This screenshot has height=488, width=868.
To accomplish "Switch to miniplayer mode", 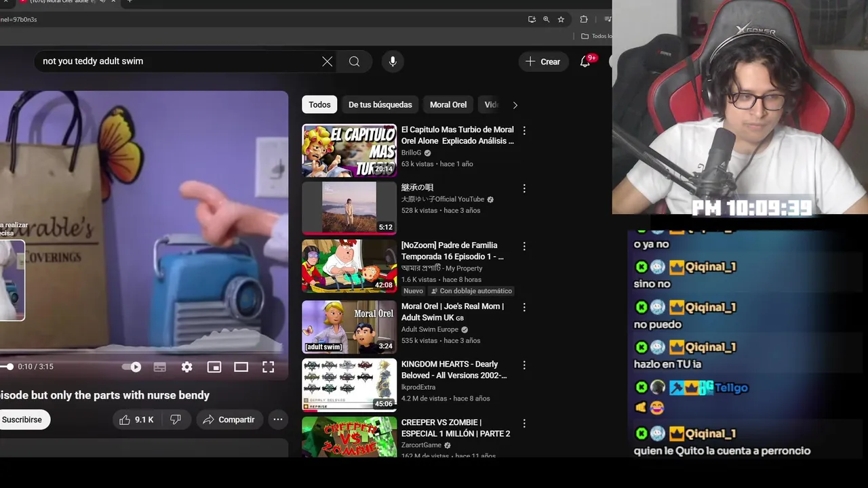I will (x=214, y=367).
